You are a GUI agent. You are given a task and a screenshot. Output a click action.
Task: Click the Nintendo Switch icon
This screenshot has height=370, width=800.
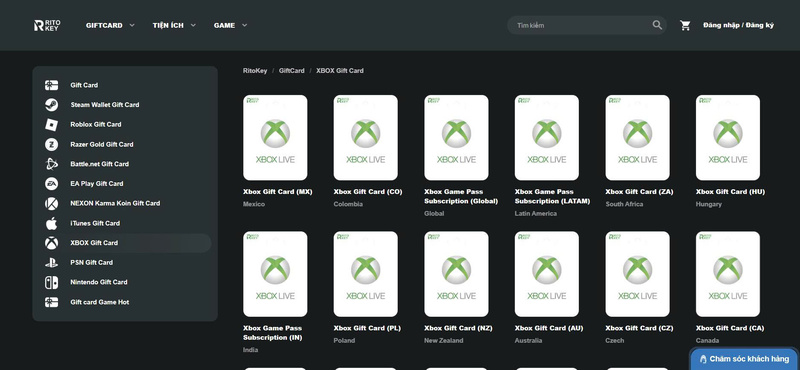(x=51, y=282)
